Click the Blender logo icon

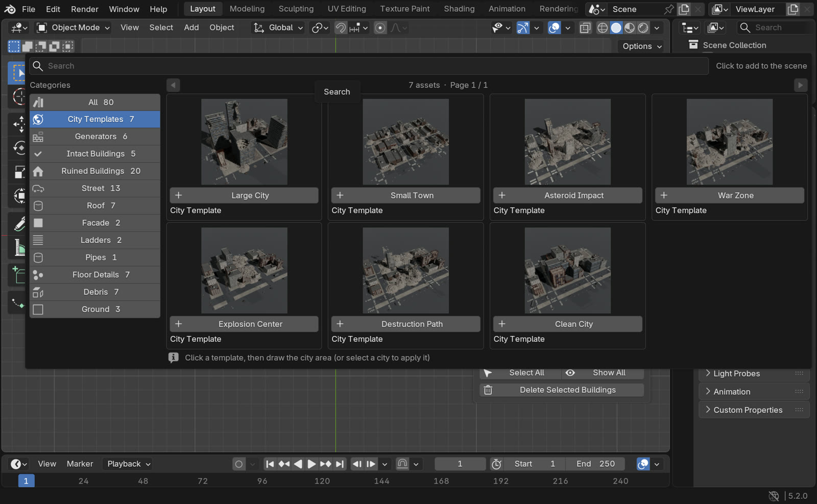(x=10, y=9)
